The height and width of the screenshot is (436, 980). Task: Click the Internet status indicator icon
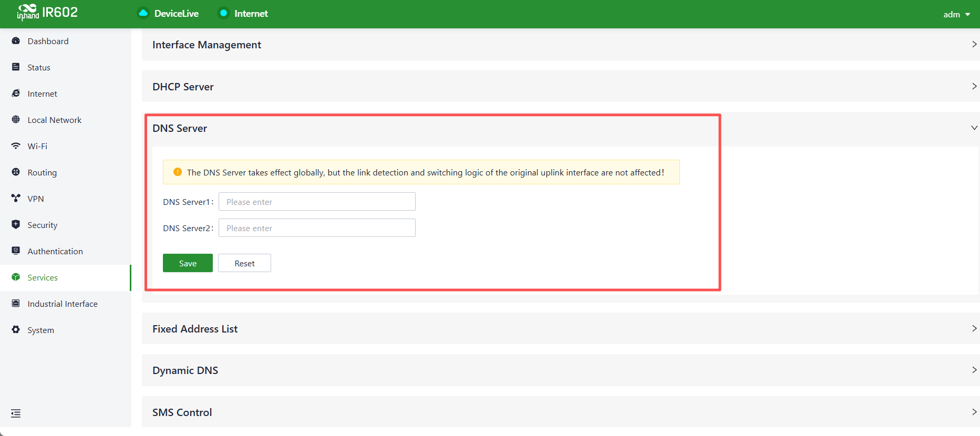(223, 13)
